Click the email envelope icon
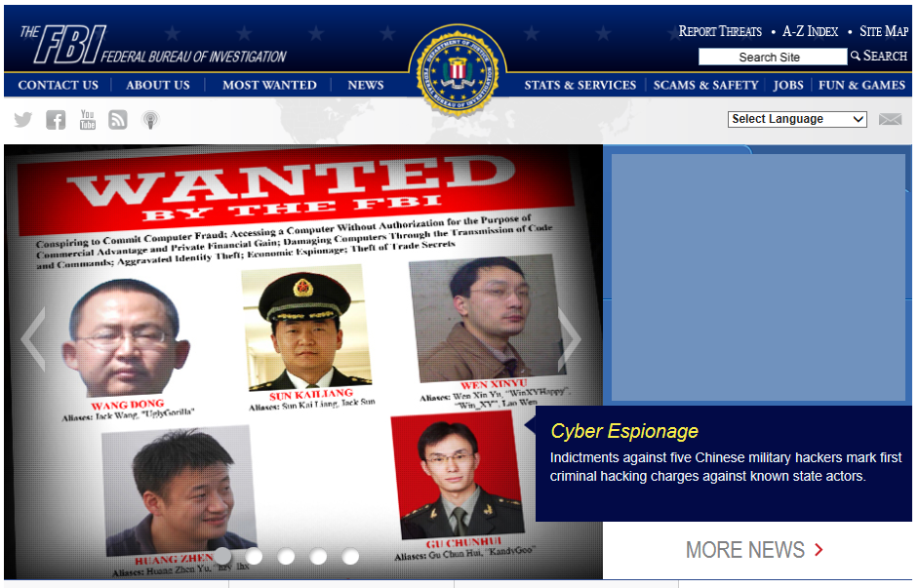Image resolution: width=920 pixels, height=588 pixels. 890,120
